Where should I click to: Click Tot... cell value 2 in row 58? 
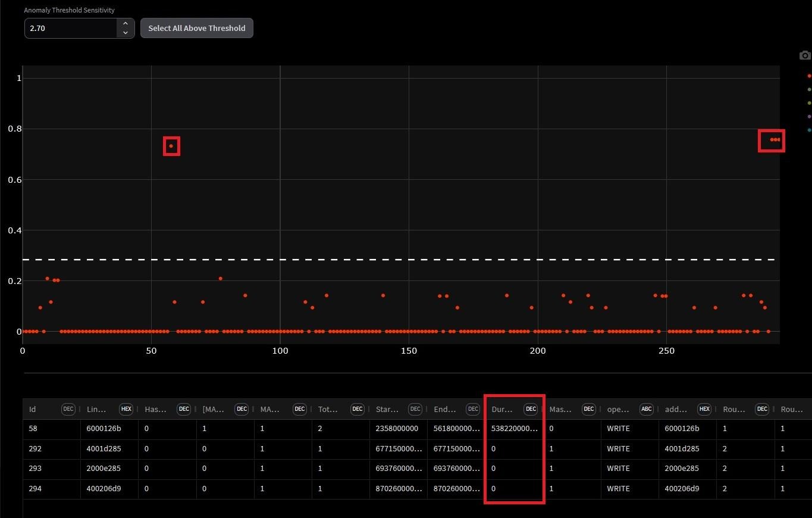click(x=341, y=429)
